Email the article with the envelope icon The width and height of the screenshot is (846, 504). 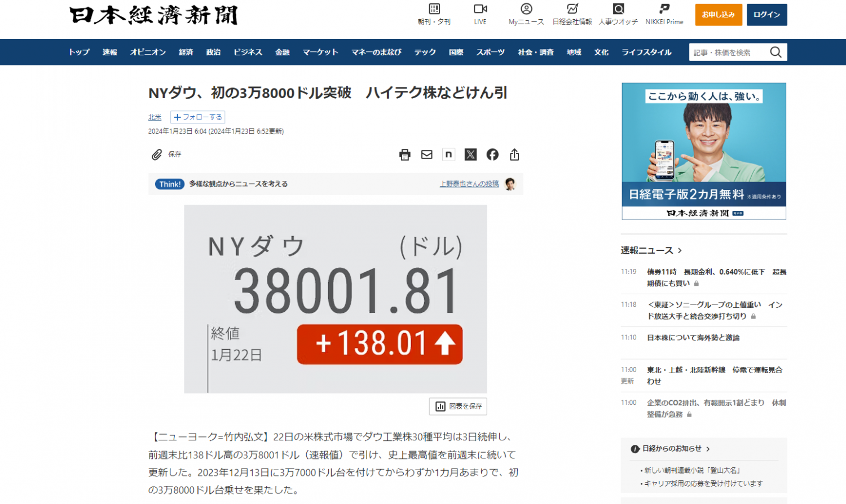[427, 154]
